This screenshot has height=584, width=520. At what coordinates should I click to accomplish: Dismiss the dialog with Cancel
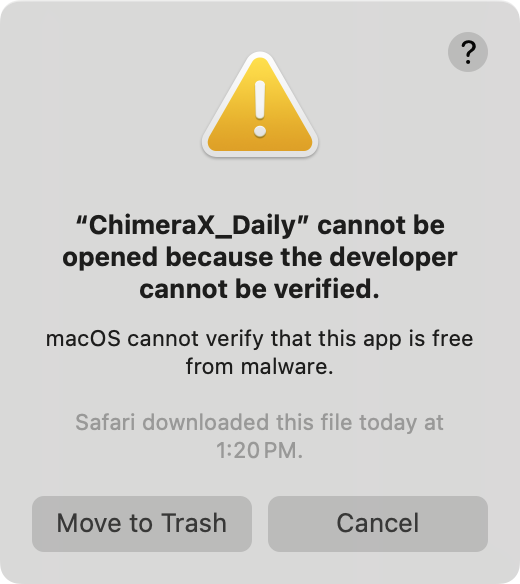point(378,523)
